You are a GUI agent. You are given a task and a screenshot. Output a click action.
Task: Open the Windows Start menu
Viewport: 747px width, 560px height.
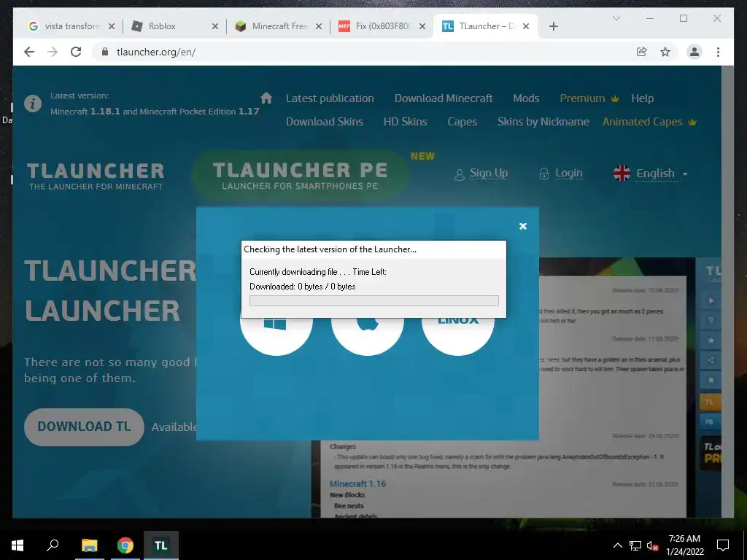point(18,545)
